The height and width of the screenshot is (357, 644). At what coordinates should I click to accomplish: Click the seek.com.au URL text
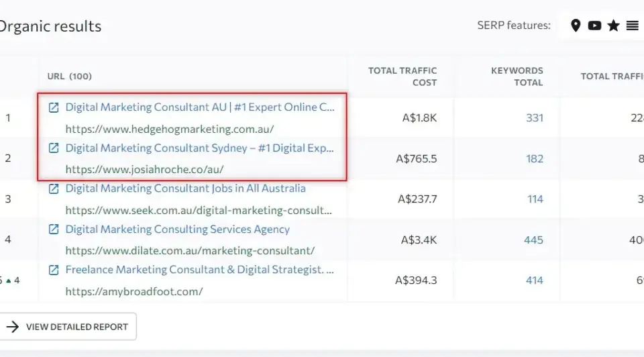(199, 210)
